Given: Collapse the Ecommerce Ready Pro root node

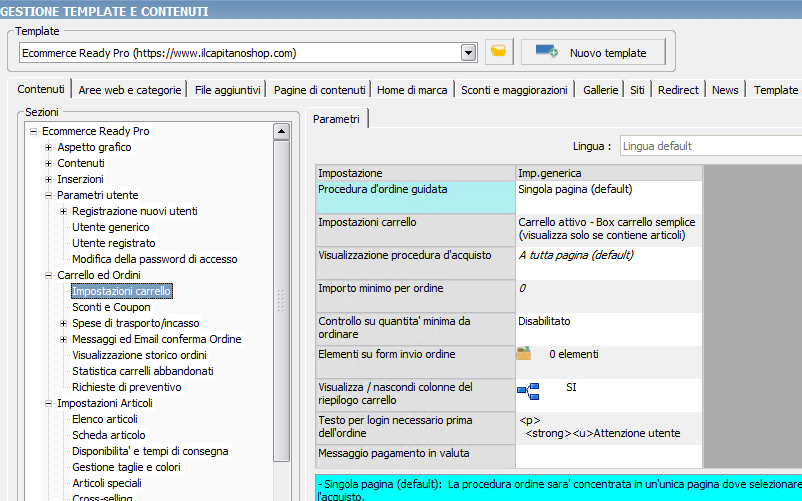Looking at the screenshot, I should 33,131.
